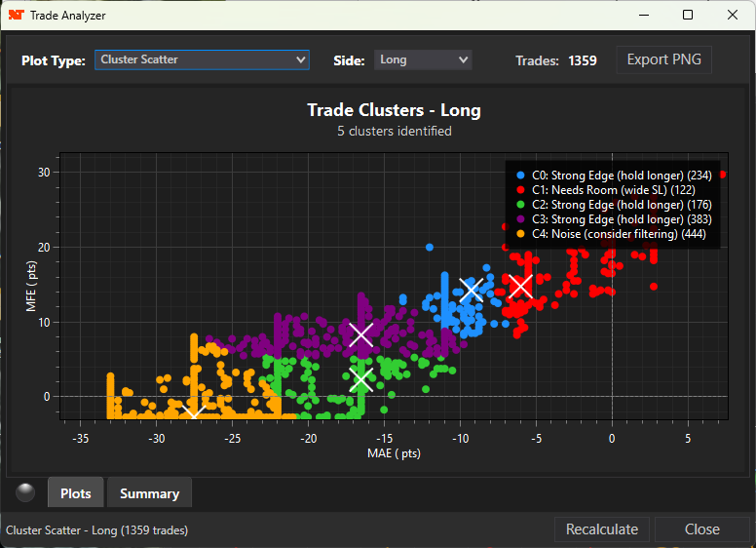Open the Side dropdown showing Long
This screenshot has height=548, width=756.
pos(423,59)
